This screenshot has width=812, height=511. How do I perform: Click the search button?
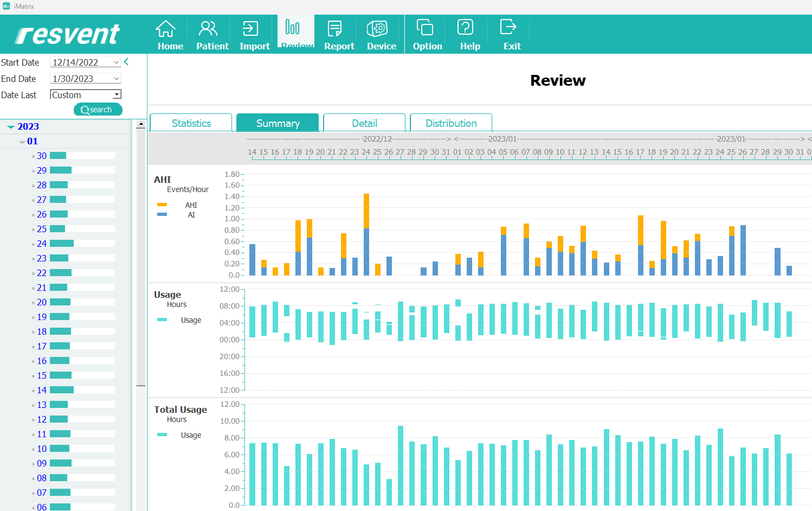click(x=98, y=110)
